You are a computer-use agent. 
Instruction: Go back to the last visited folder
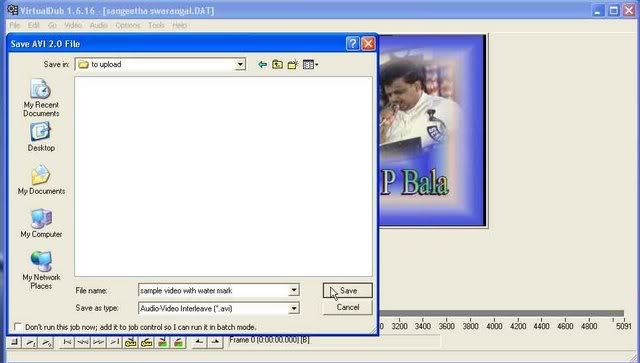(262, 65)
